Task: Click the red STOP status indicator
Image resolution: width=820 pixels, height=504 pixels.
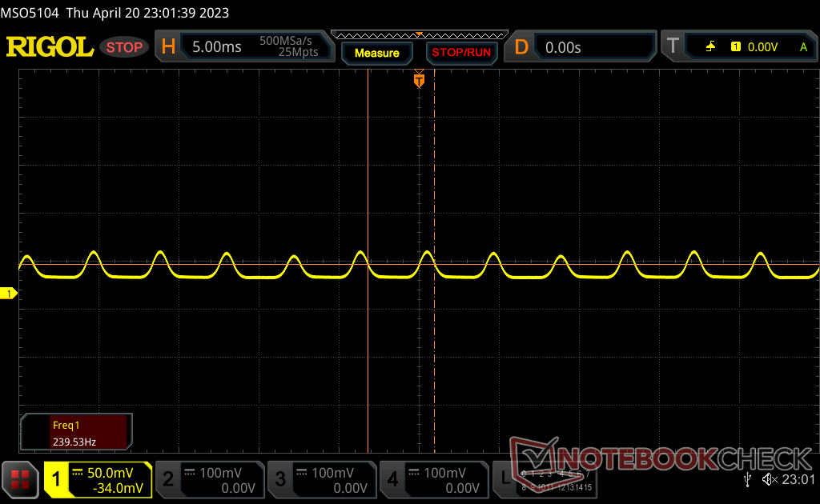Action: [124, 47]
